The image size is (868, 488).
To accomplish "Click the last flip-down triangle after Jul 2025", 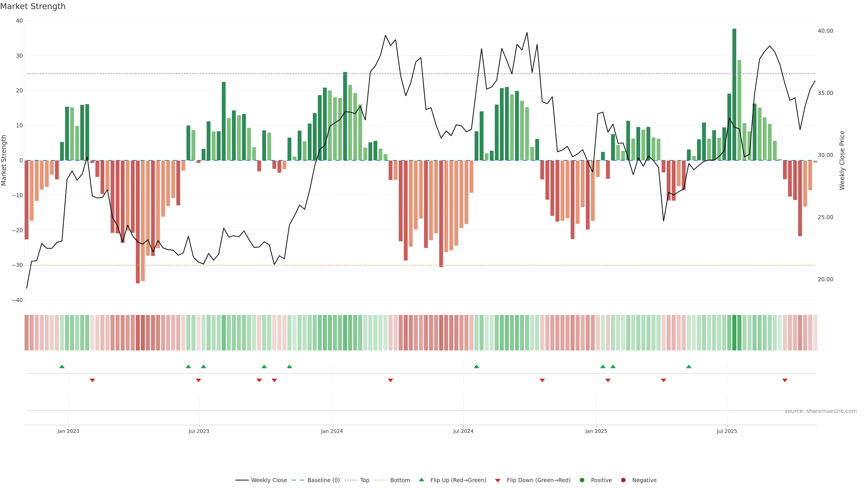I will tap(785, 380).
